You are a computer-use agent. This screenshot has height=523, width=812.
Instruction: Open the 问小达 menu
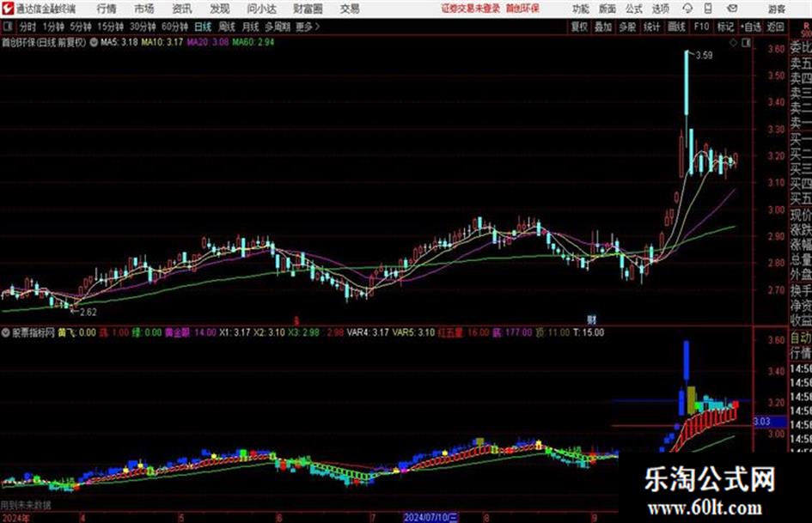[x=261, y=9]
